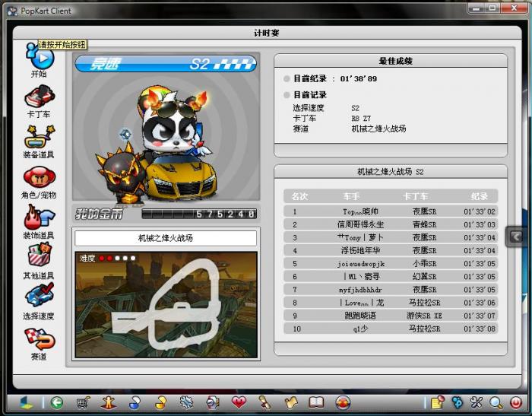Click the pinned yellow note icon in bottom toolbar
532x416 pixels.
coord(438,403)
